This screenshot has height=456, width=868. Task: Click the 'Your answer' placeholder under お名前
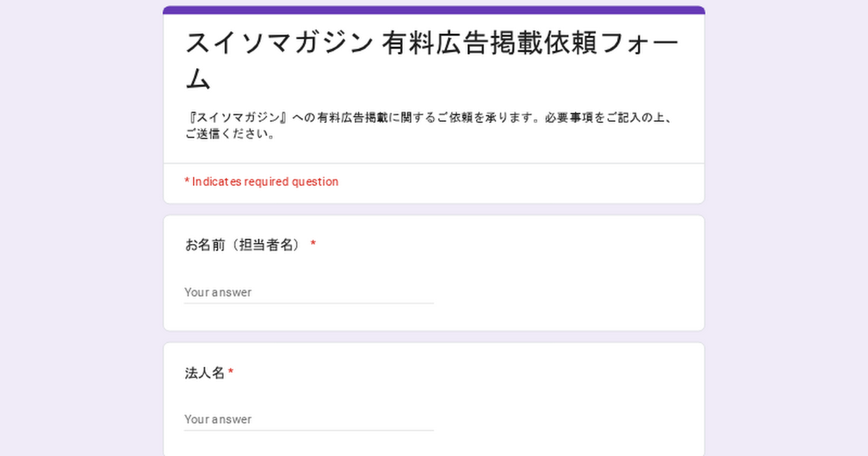(x=218, y=292)
